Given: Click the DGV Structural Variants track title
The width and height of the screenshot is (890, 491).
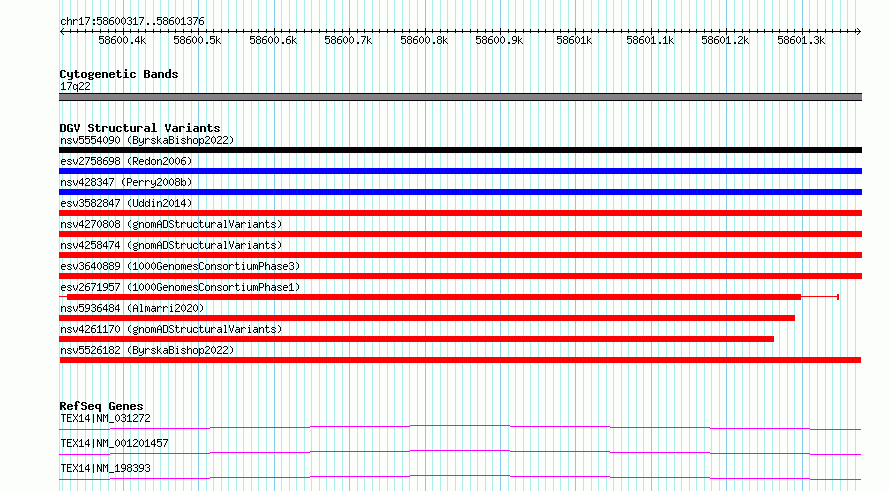Looking at the screenshot, I should [140, 128].
